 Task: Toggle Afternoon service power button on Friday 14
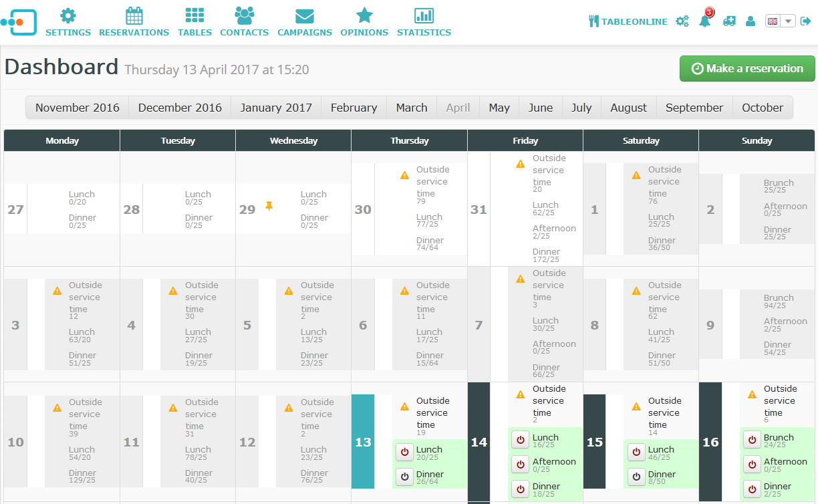[520, 465]
